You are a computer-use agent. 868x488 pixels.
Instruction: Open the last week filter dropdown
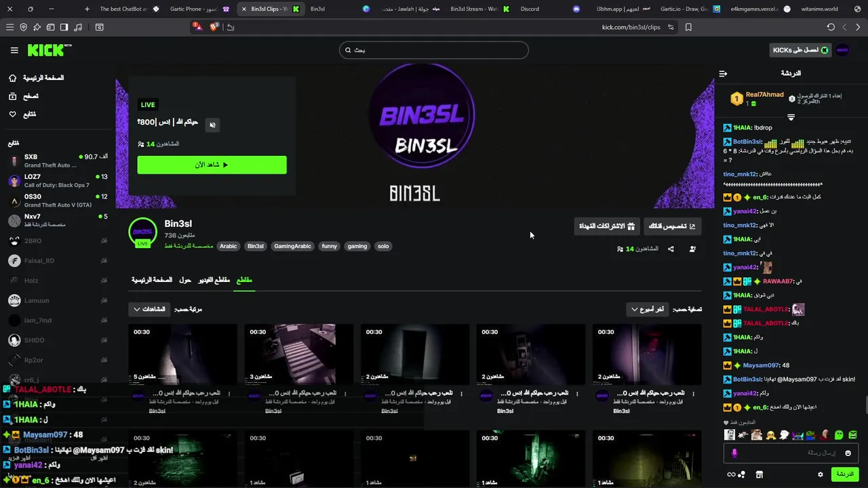tap(647, 309)
